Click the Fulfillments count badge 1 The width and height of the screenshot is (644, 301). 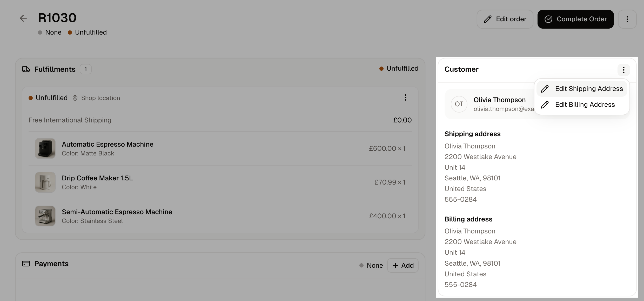click(x=85, y=69)
